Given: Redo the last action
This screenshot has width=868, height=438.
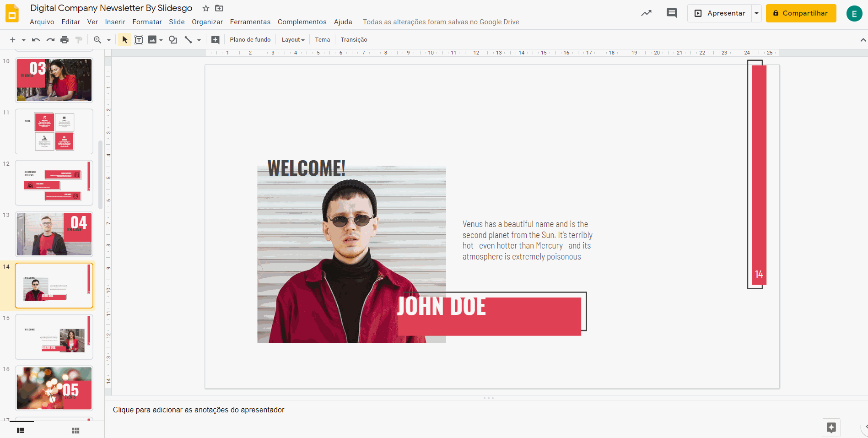Looking at the screenshot, I should point(50,40).
